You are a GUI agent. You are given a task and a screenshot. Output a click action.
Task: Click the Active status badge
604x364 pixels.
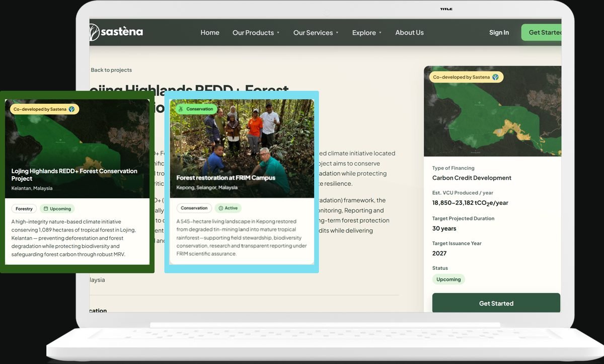pos(228,208)
